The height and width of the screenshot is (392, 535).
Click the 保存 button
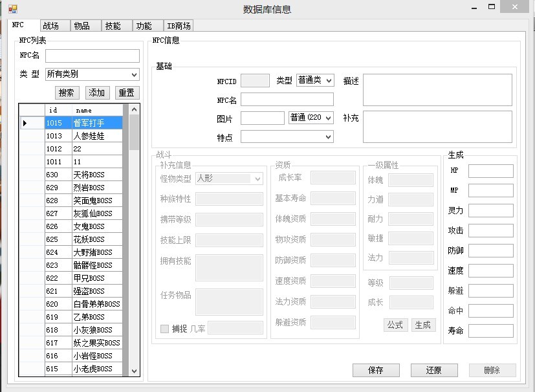pos(376,370)
